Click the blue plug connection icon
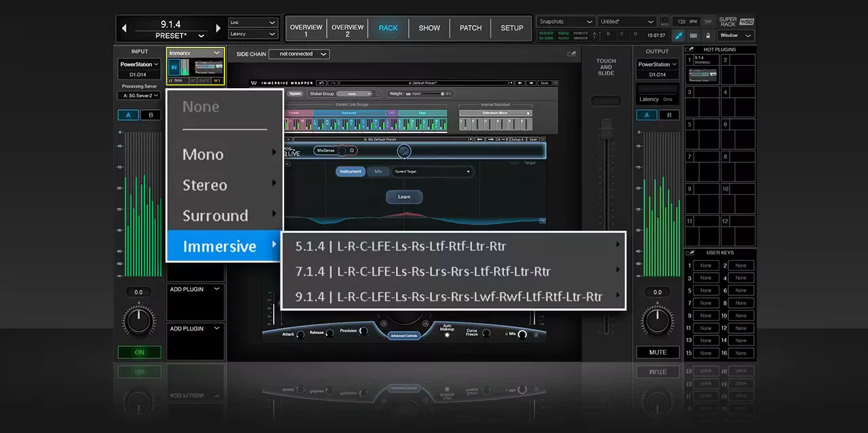Screen dimensions: 868x433 point(677,35)
